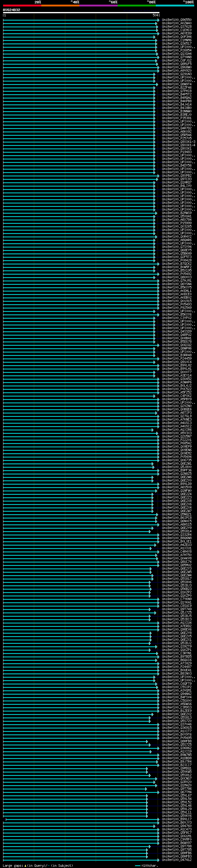The height and width of the screenshot is (868, 197).
Task: Select the UniRef100_Q9XXK1-4 label
Action: pos(179,145)
